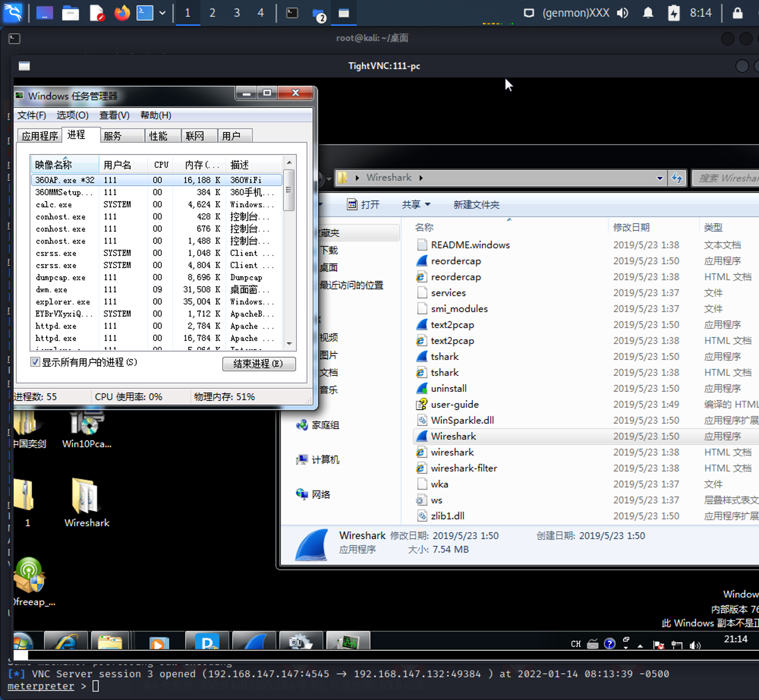Switch to the 用户 tab
759x700 pixels.
click(235, 136)
